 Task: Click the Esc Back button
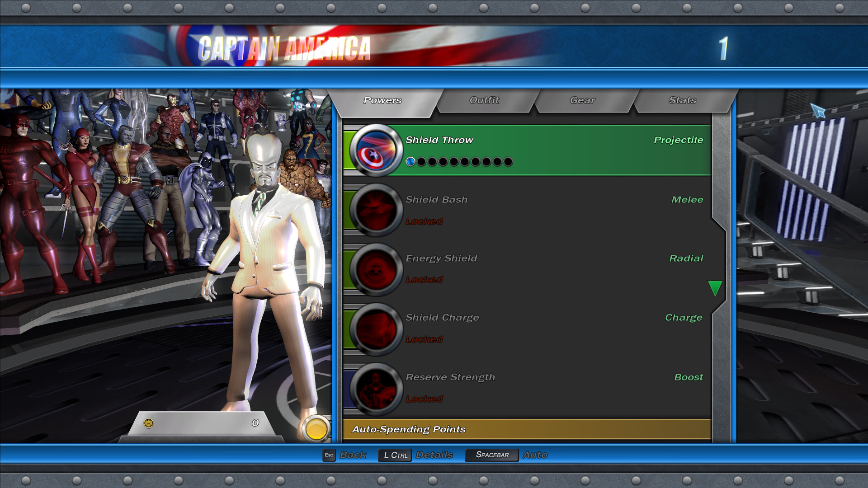point(329,455)
